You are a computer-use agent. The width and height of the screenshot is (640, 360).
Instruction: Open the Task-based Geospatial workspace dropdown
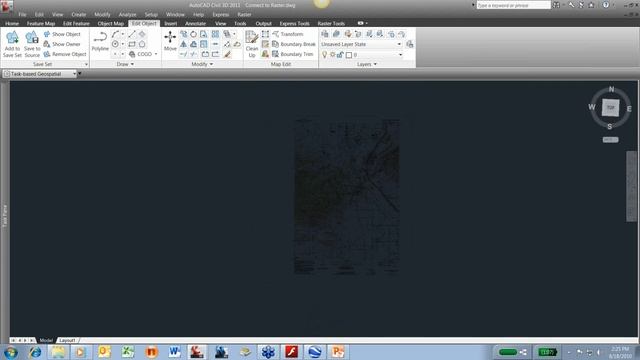pos(39,74)
